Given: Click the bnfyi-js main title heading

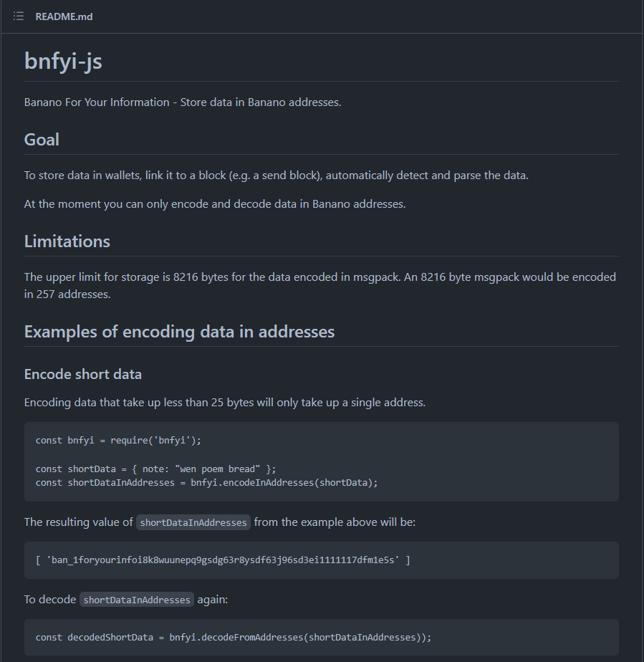Looking at the screenshot, I should pos(63,61).
